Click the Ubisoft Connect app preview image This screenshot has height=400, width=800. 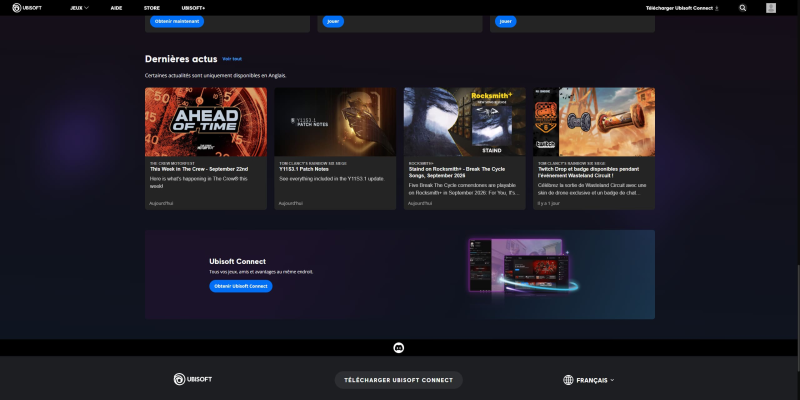point(523,268)
